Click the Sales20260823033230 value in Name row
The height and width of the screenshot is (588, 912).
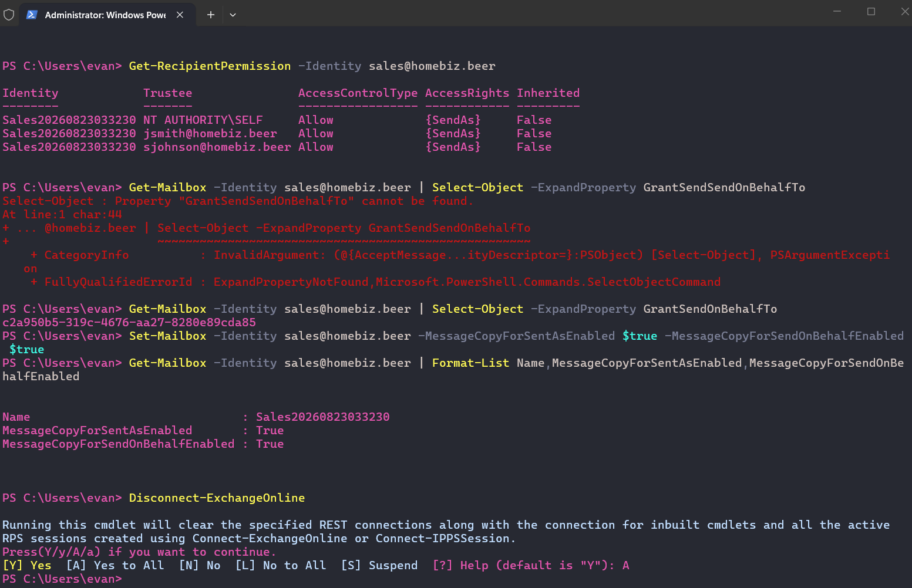click(323, 417)
